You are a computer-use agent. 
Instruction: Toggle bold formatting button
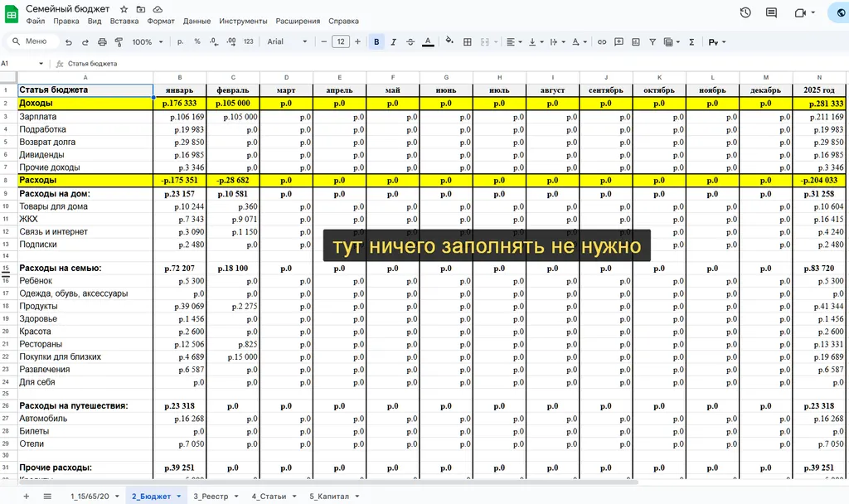(x=376, y=41)
